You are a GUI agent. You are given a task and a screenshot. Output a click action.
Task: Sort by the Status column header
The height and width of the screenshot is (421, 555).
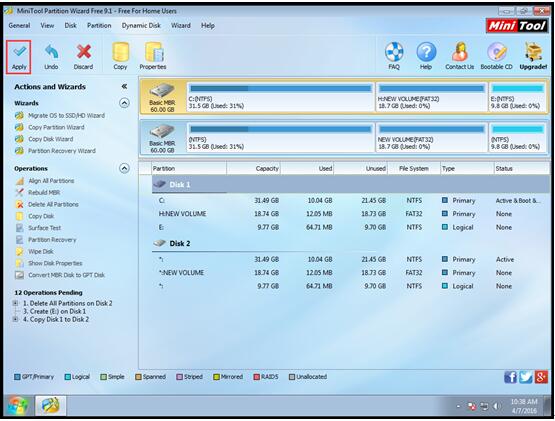coord(522,169)
